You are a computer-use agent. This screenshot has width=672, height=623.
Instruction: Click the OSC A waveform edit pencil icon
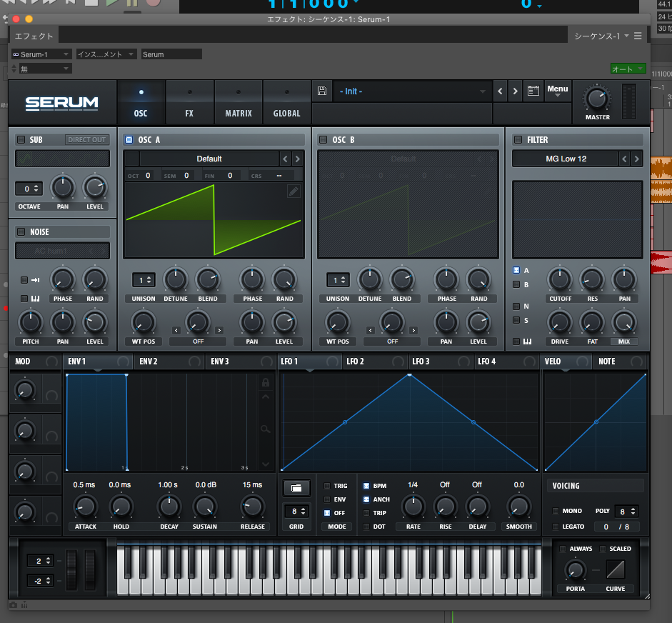[x=294, y=191]
